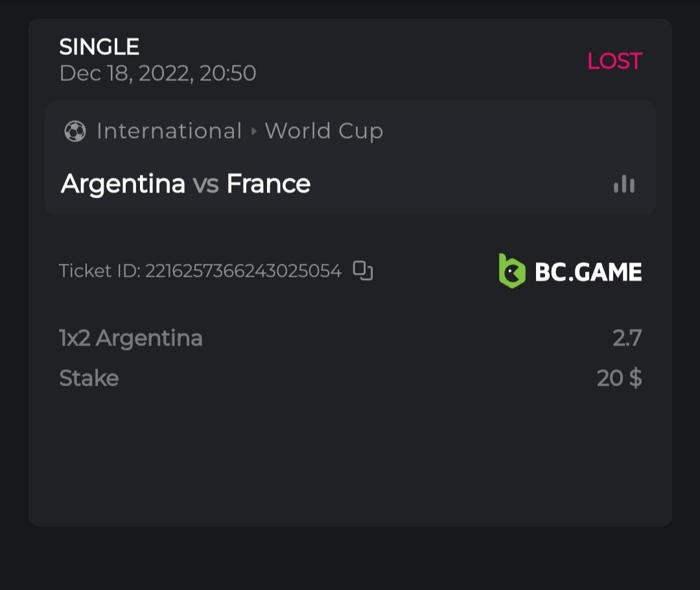Click the BC.GAME brand text
This screenshot has height=590, width=700.
tap(588, 272)
